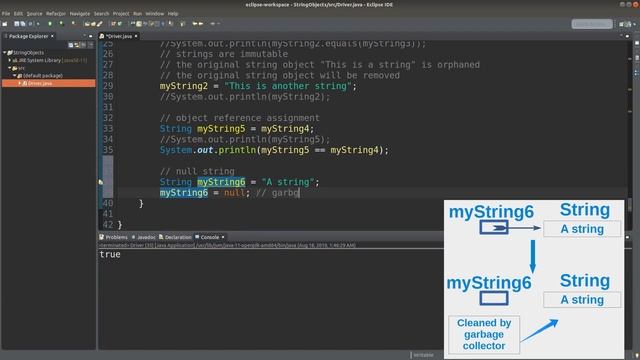Screen dimensions: 640x360
Task: Open the Navigate menu
Action: (x=80, y=13)
